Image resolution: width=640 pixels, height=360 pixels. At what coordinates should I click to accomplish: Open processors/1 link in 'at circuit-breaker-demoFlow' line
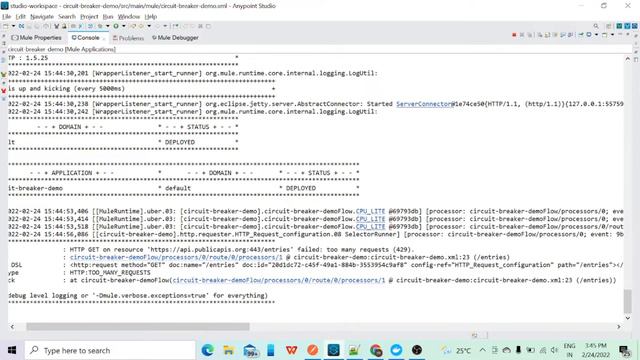(x=279, y=280)
